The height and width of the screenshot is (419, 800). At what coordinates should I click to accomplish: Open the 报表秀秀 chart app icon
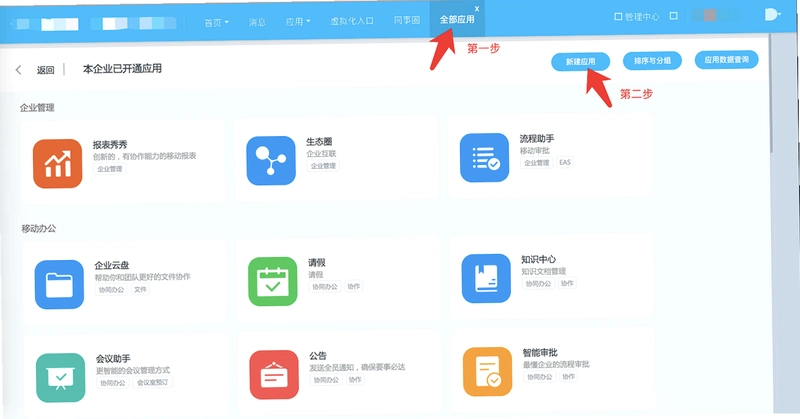click(x=57, y=164)
